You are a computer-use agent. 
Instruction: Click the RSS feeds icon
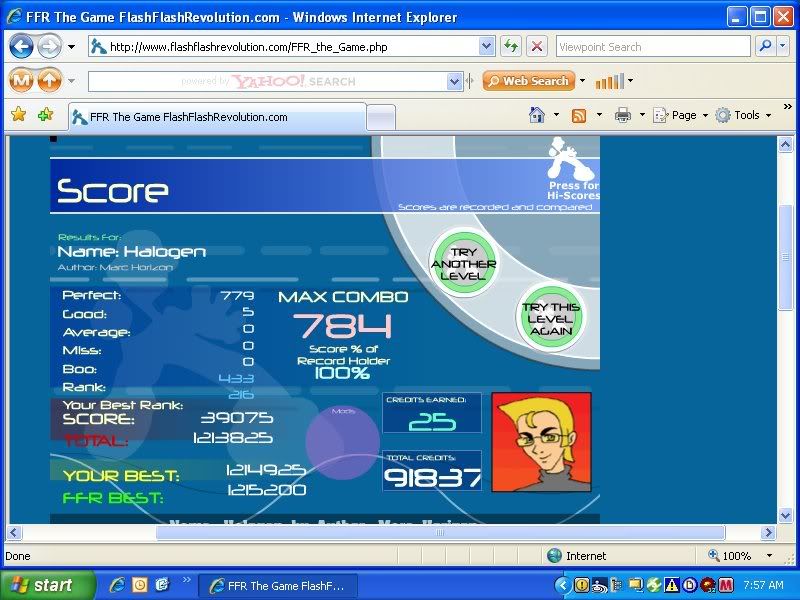pyautogui.click(x=579, y=115)
